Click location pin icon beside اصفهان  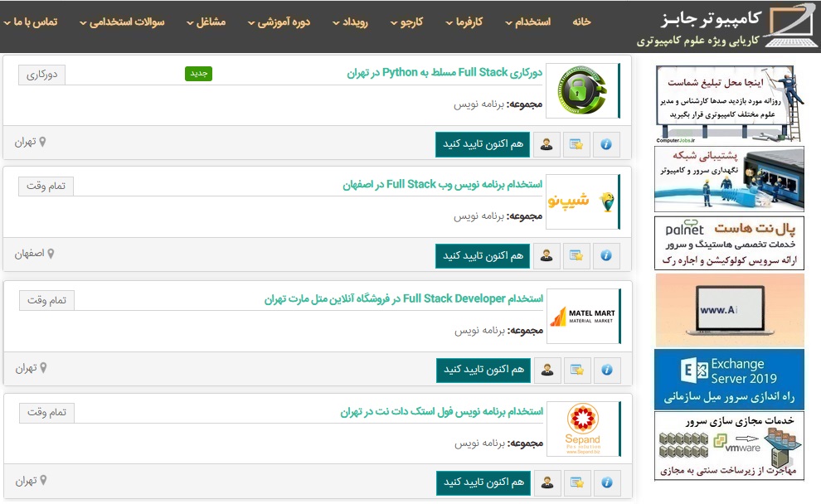point(51,254)
